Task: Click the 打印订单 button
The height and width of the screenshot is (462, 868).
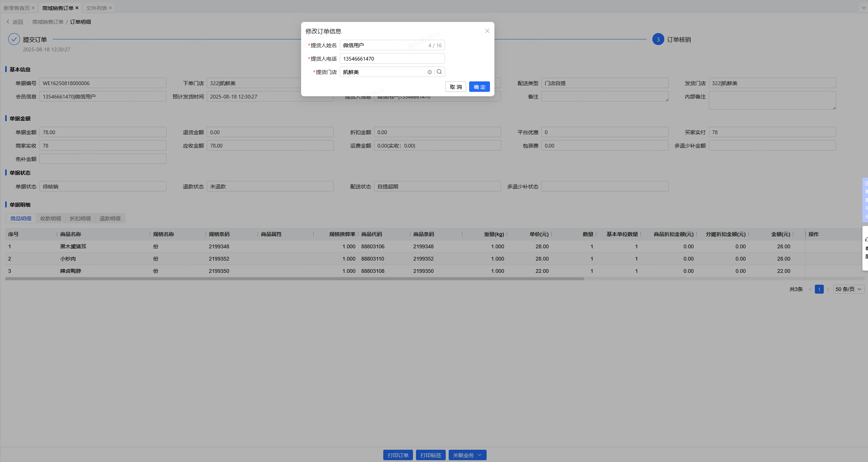Action: (398, 455)
